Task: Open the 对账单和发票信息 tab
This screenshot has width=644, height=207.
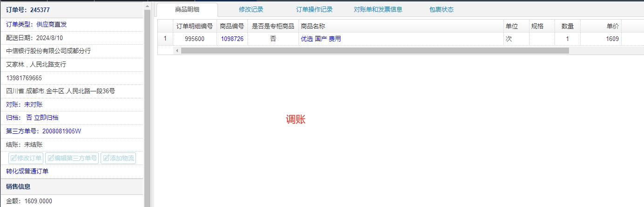Action: point(378,9)
